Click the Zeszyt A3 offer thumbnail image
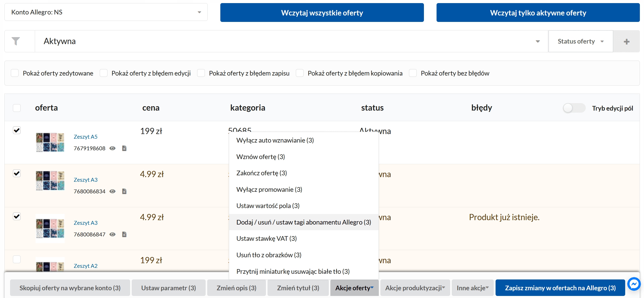The width and height of the screenshot is (644, 298). click(x=50, y=181)
